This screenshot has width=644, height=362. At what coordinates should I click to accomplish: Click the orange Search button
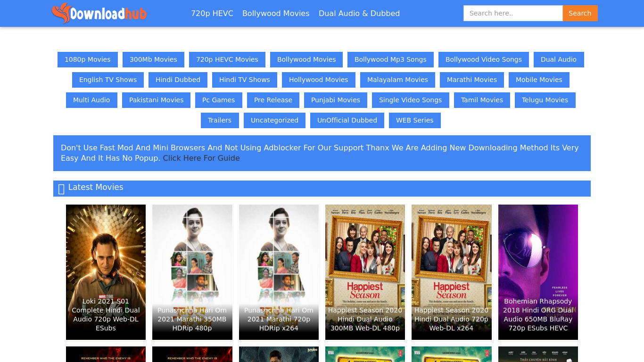point(580,13)
